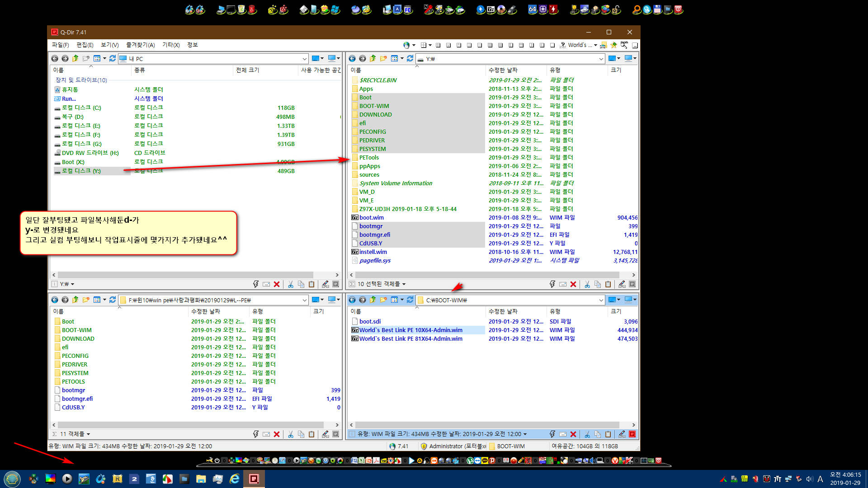This screenshot has width=868, height=488.
Task: Open layout grid dropdown in main toolbar
Action: 430,45
